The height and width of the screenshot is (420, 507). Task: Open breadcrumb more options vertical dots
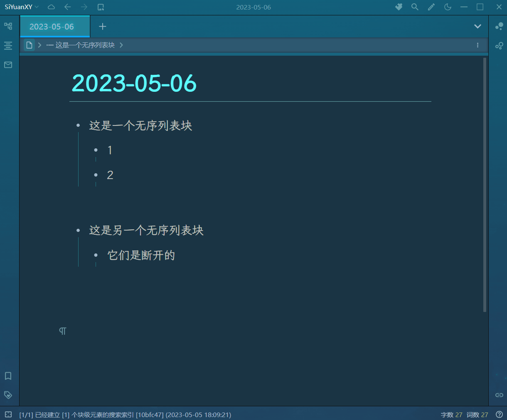coord(477,45)
